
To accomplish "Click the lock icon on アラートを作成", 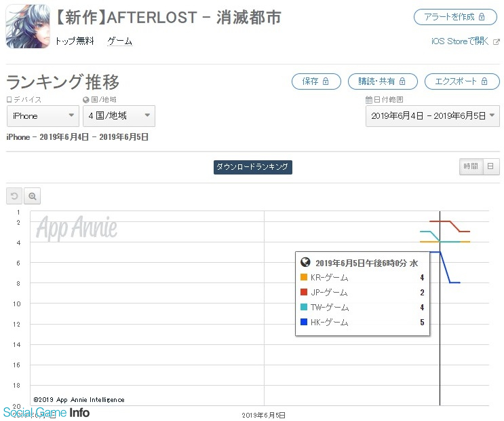I will (x=482, y=17).
